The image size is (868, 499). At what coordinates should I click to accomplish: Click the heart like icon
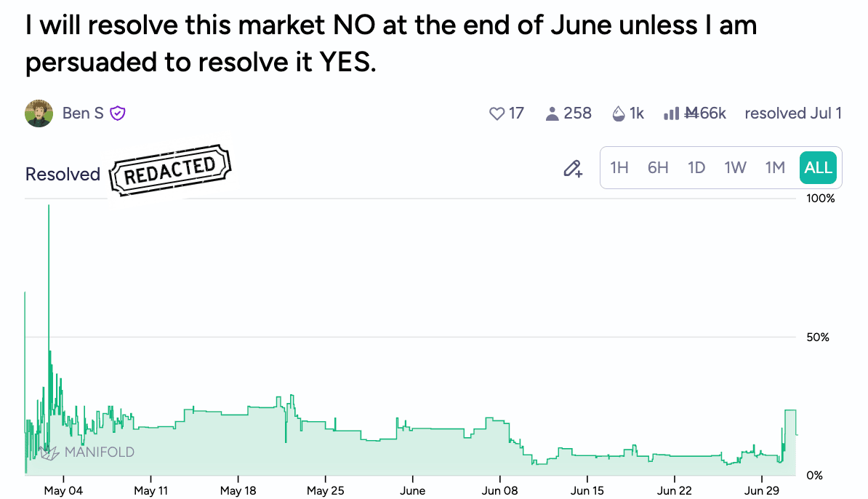click(x=497, y=113)
